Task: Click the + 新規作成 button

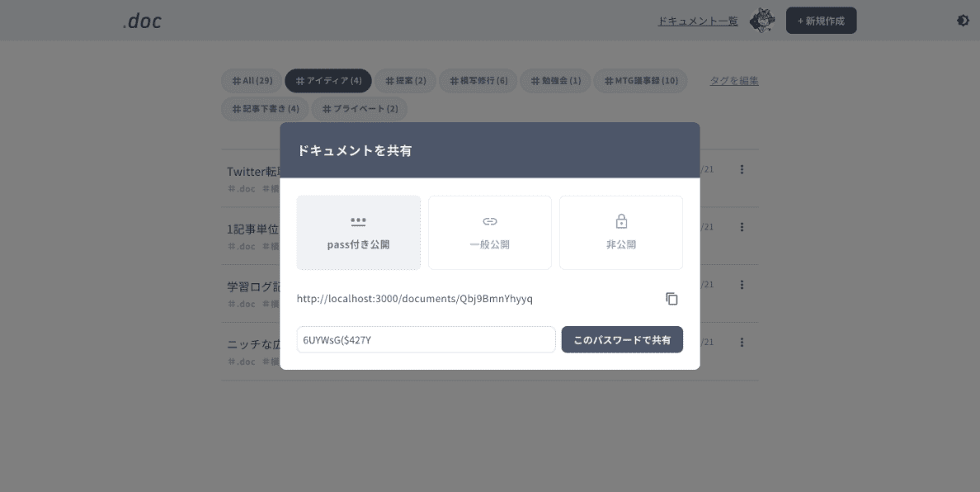Action: pyautogui.click(x=821, y=21)
